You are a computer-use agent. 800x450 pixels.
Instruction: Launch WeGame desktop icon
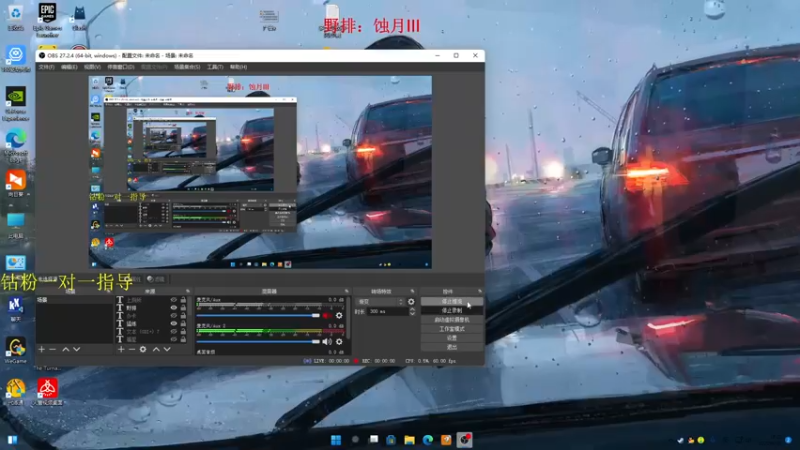click(15, 350)
